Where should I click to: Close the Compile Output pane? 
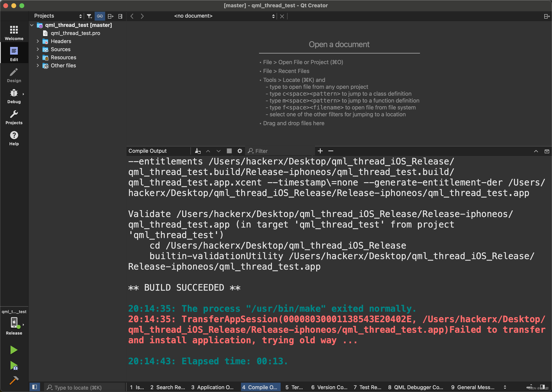click(x=547, y=151)
